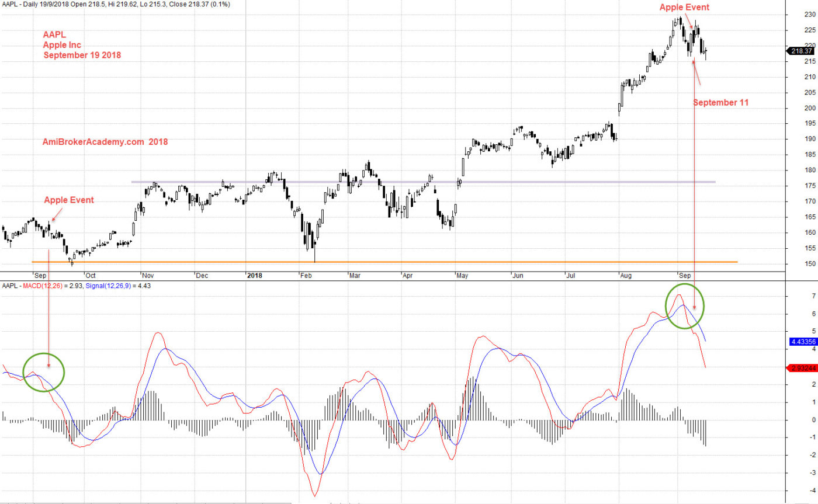Click the Oct month label on time axis
The image size is (818, 504).
[91, 275]
